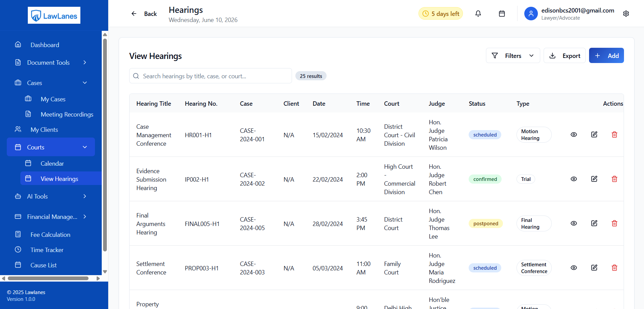
Task: Click the Meeting Recordings document icon
Action: coord(28,114)
